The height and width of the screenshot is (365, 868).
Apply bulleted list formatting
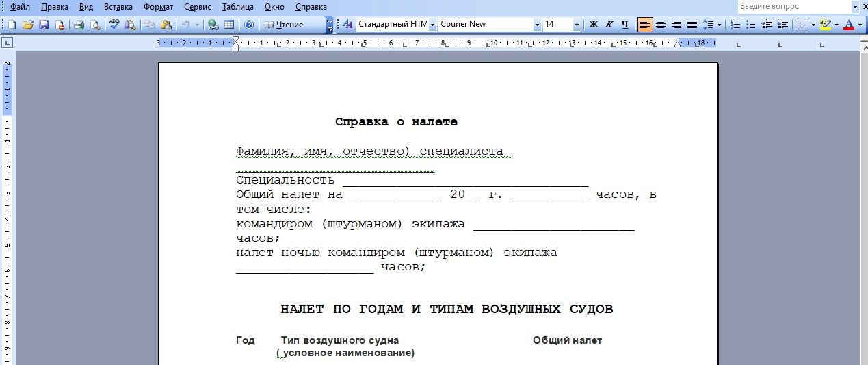click(x=751, y=25)
